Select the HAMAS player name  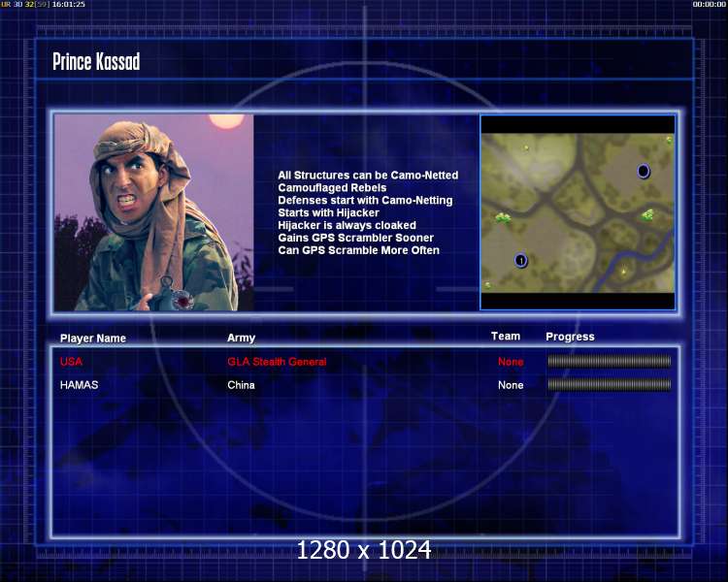(79, 385)
